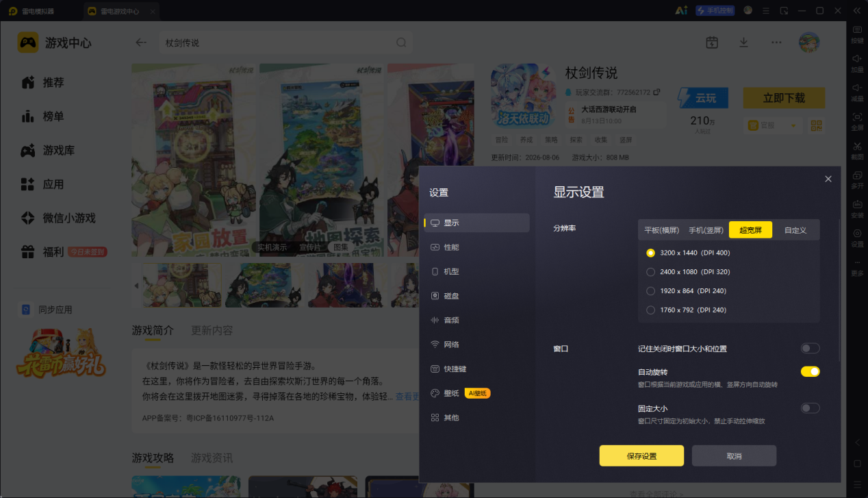Switch to the 手机(竖屏) resolution tab
Image resolution: width=868 pixels, height=498 pixels.
pos(706,230)
